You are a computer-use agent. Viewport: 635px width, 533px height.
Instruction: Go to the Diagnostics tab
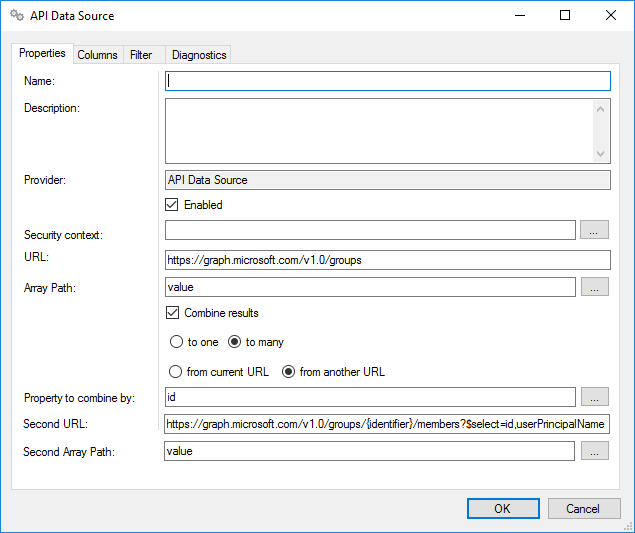click(x=198, y=55)
